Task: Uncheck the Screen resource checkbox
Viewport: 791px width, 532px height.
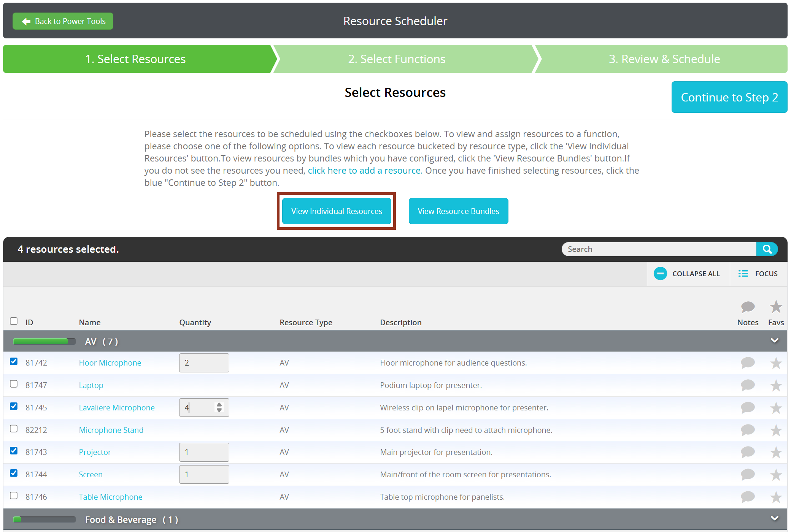Action: [x=14, y=473]
